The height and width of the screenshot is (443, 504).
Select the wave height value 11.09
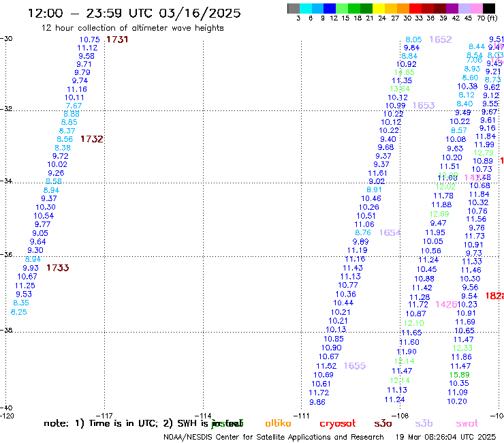pos(458,392)
